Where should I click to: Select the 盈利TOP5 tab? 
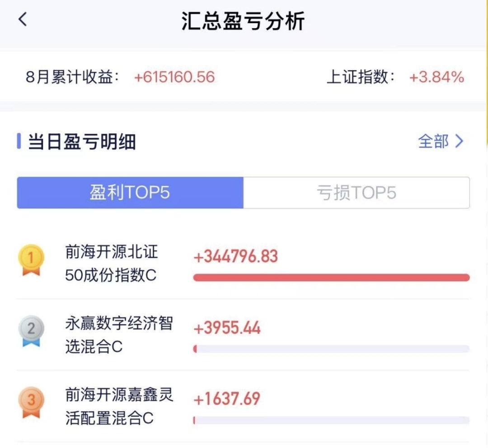[130, 193]
